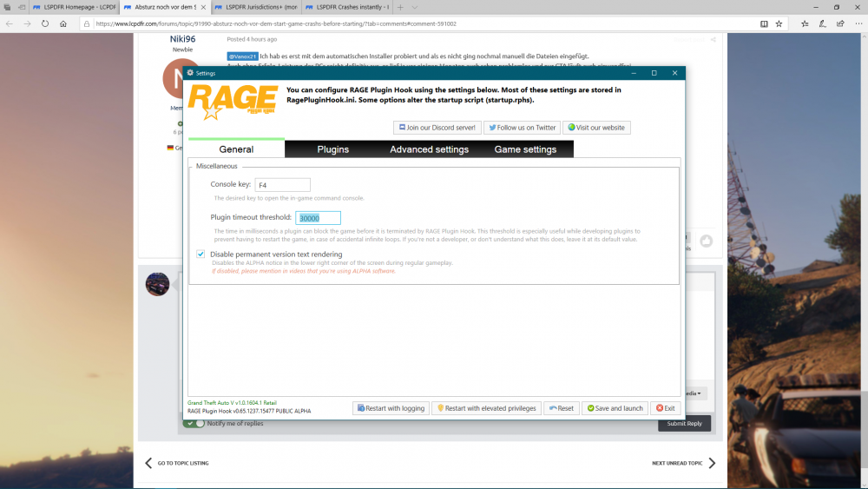The image size is (868, 489).
Task: Open reading view icon
Action: click(764, 23)
